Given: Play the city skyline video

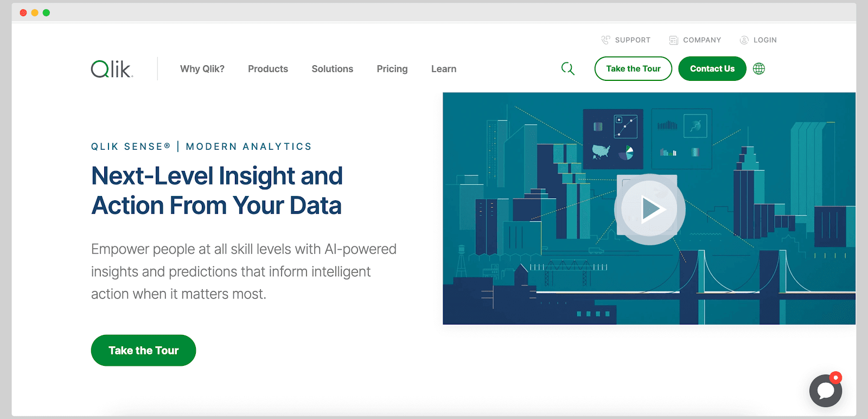Looking at the screenshot, I should pyautogui.click(x=650, y=209).
